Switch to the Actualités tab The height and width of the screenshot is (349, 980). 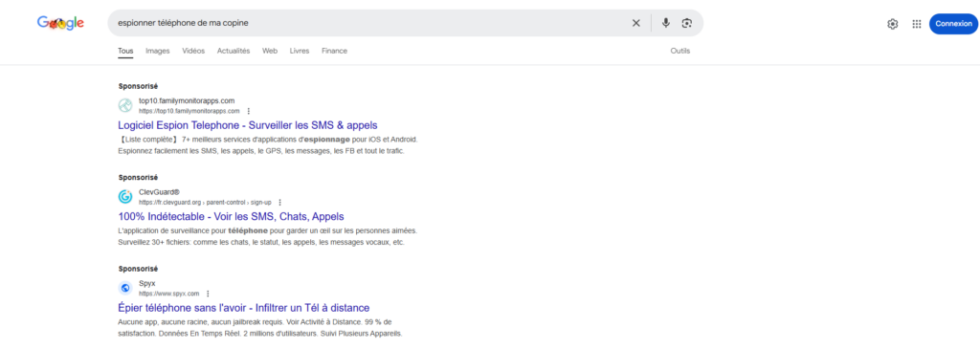(234, 52)
